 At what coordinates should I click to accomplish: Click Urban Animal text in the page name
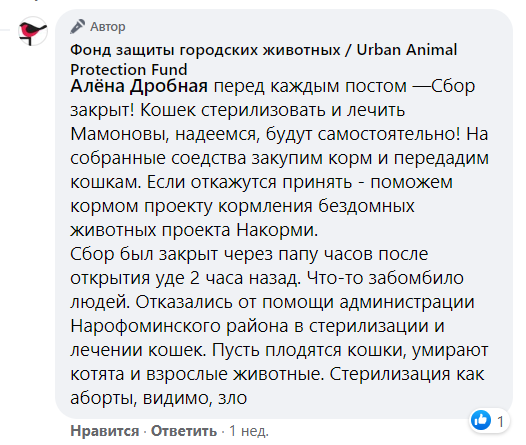(407, 50)
